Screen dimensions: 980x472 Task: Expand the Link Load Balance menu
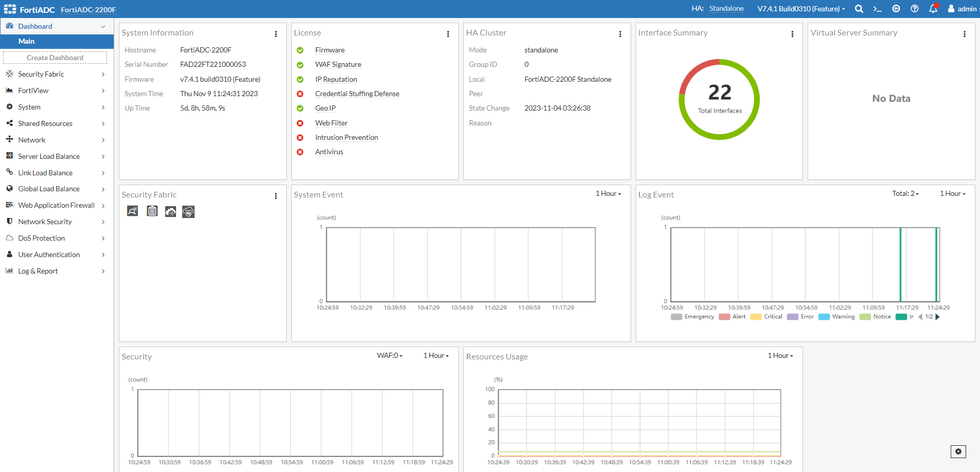point(57,173)
